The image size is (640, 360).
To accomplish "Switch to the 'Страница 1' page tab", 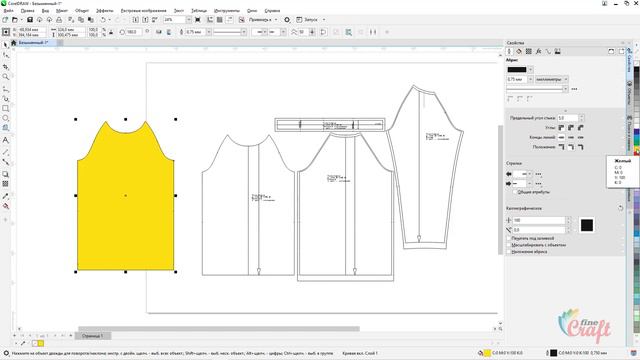I will click(93, 336).
